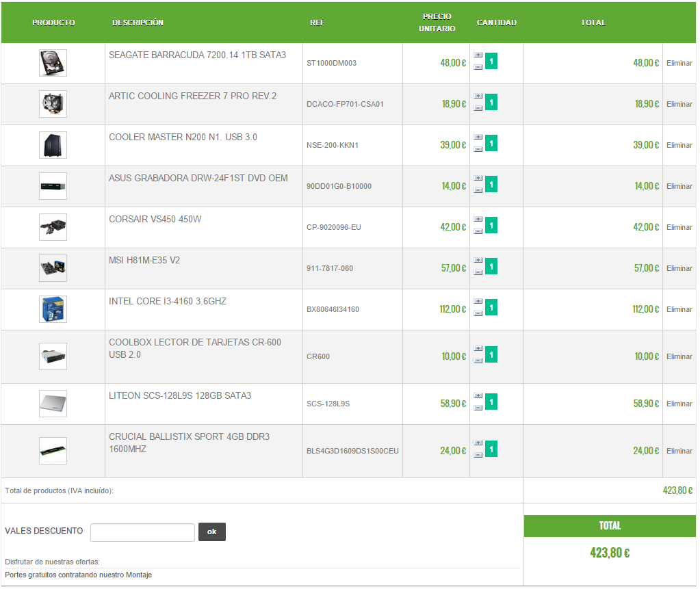Decrease quantity of Coolbox card reader
This screenshot has width=700, height=589.
coord(478,361)
